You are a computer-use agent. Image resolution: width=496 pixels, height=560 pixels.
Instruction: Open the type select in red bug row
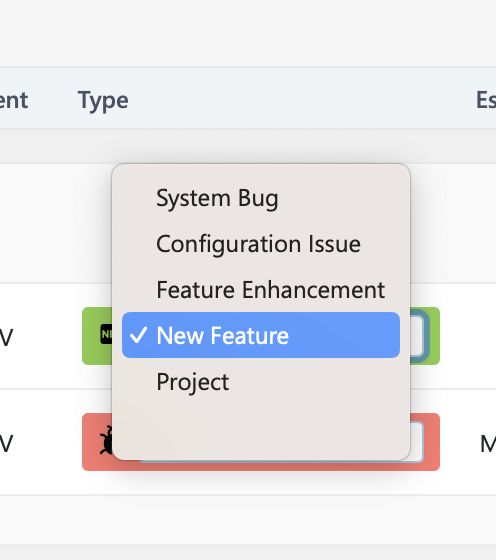pos(416,442)
